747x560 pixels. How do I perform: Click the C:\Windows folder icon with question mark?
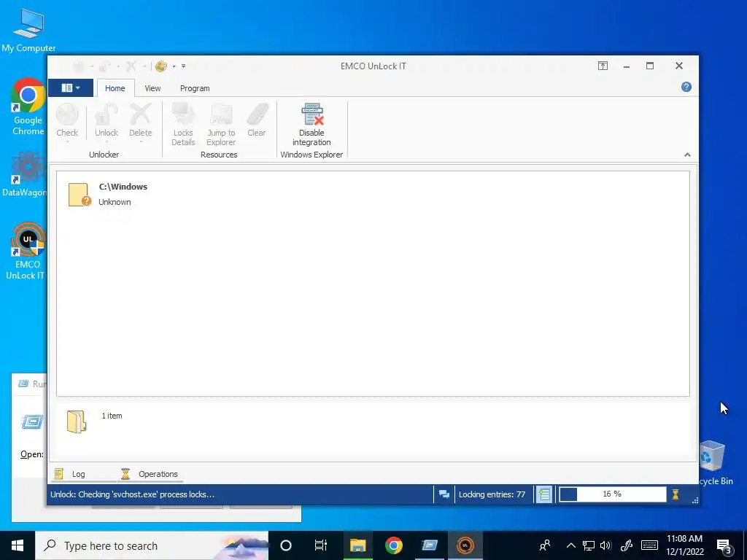coord(79,195)
